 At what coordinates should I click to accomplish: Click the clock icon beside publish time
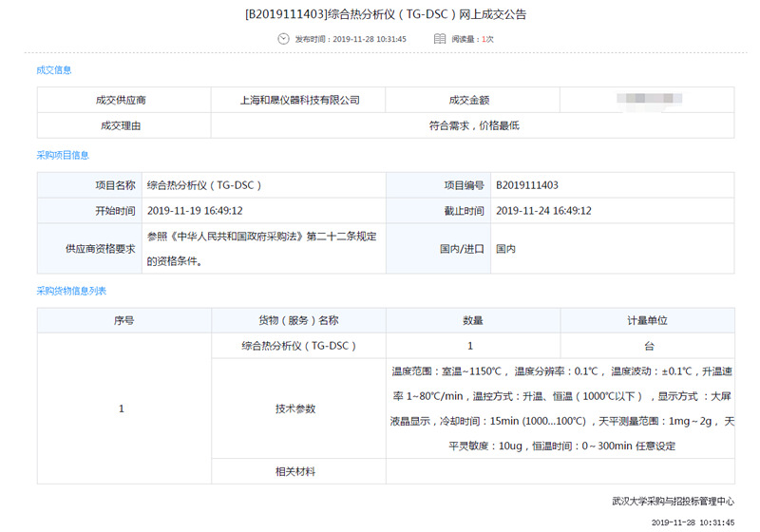pyautogui.click(x=282, y=39)
